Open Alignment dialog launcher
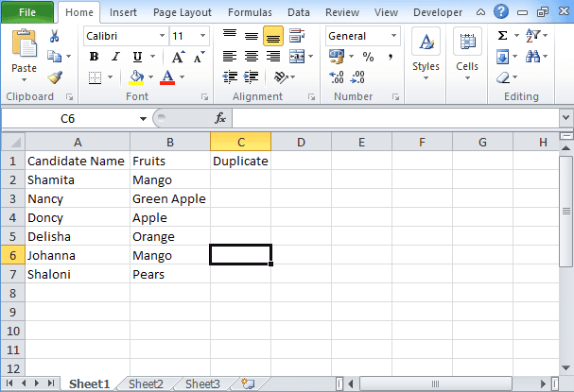This screenshot has width=574, height=392. pyautogui.click(x=311, y=97)
